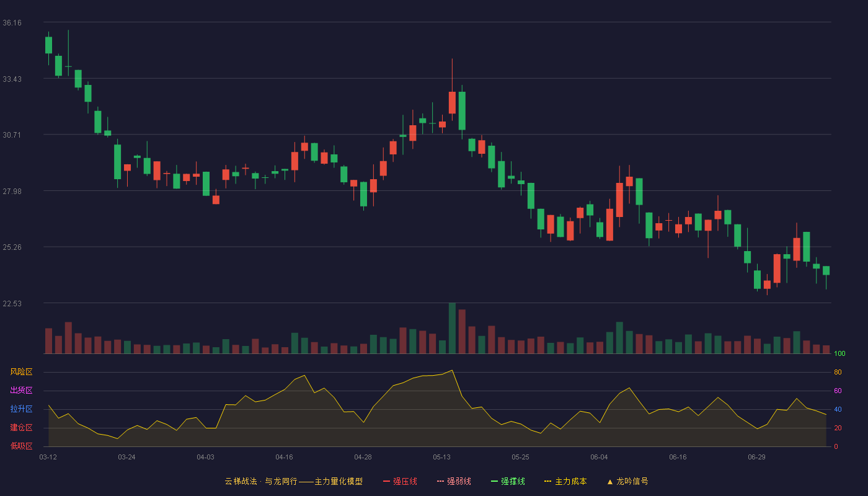This screenshot has height=496, width=868.
Task: Click the 05-25 date label
Action: (520, 457)
